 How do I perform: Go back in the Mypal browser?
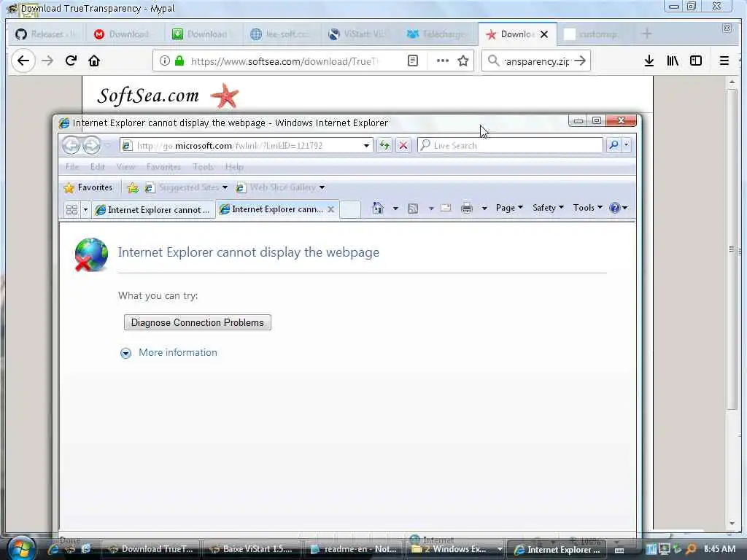pos(23,61)
